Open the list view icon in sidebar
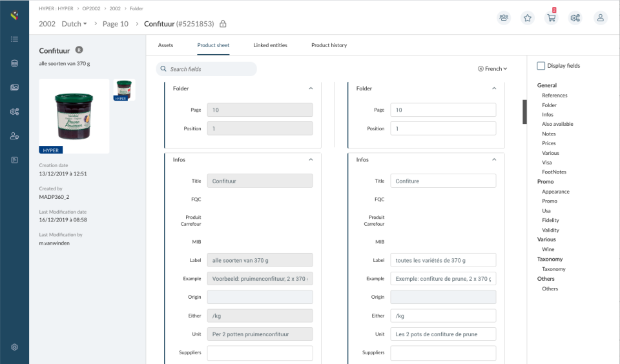 (14, 39)
